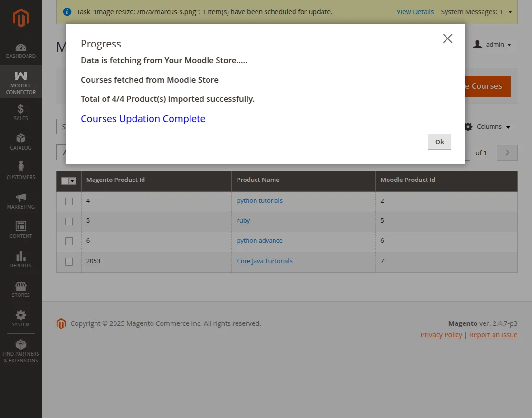Viewport: 532px width, 418px height.
Task: Open the Report an Issue link
Action: 494,335
